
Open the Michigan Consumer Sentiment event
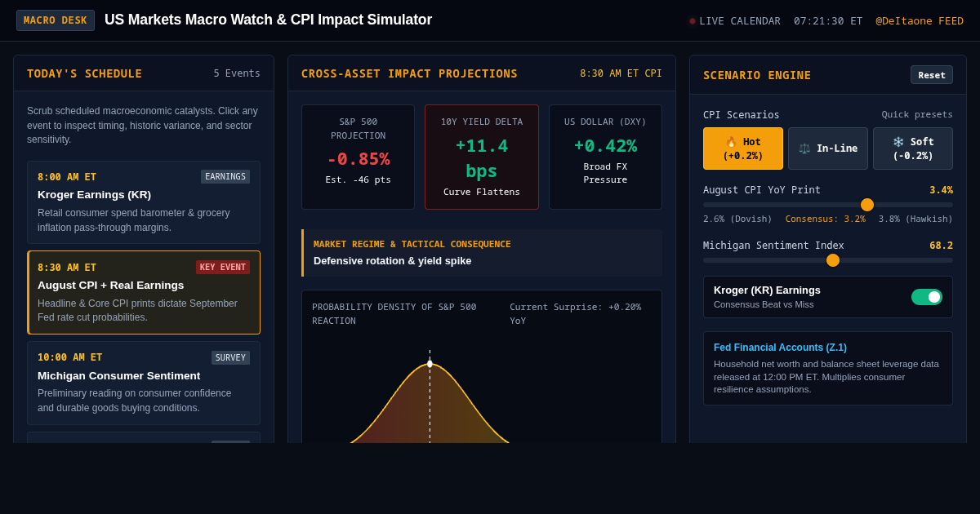144,383
